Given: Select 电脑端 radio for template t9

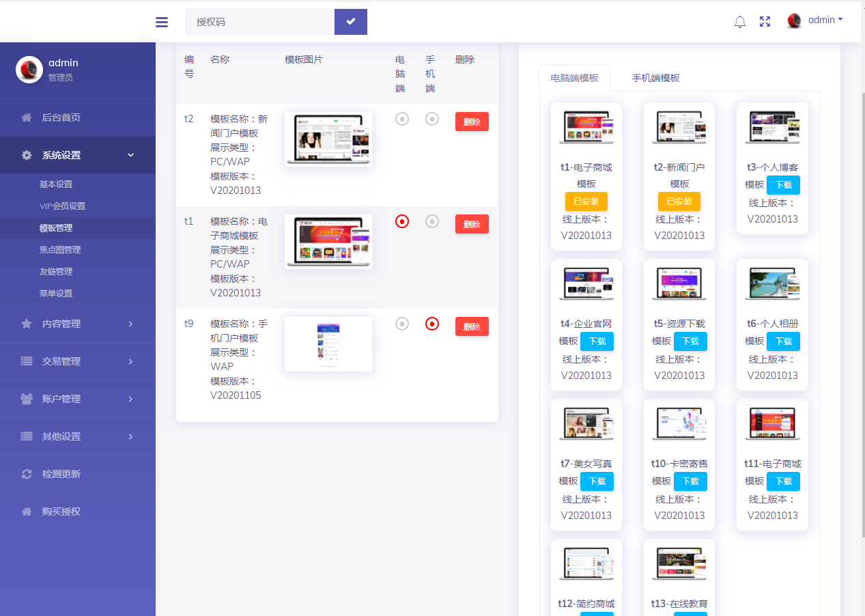Looking at the screenshot, I should (x=402, y=324).
